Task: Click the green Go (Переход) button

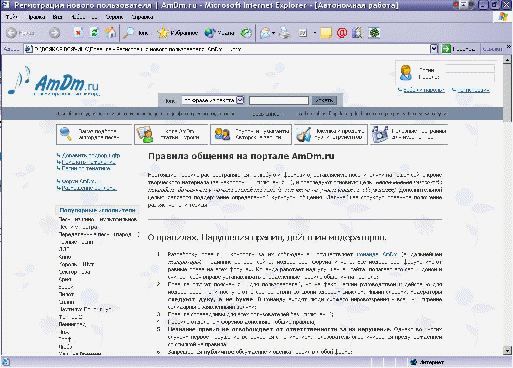Action: coord(458,49)
